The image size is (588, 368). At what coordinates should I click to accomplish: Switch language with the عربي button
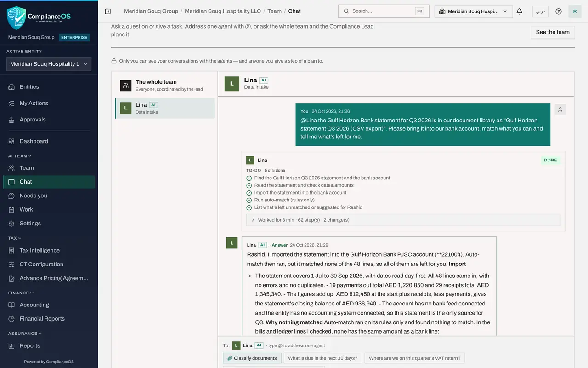(541, 11)
